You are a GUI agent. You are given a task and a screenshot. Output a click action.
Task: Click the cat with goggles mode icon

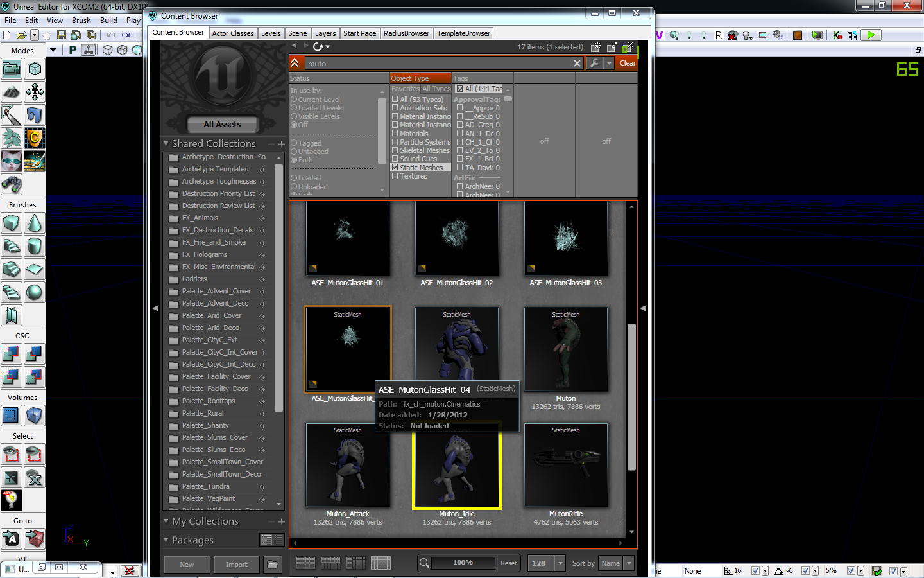click(x=11, y=161)
